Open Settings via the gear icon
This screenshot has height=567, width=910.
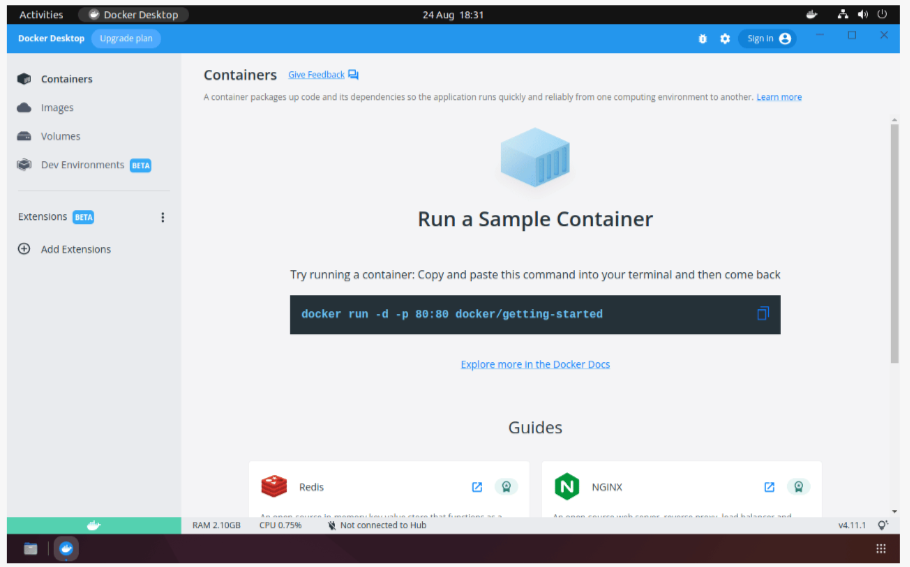pos(725,39)
